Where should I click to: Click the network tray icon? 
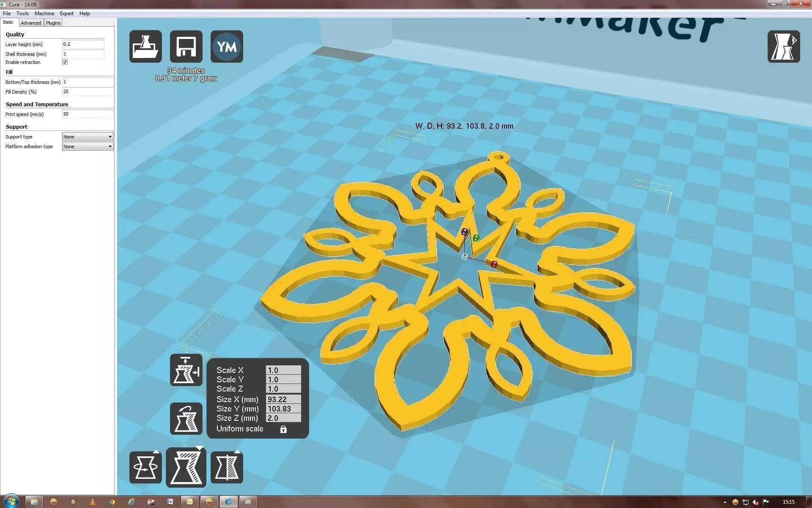coord(746,502)
